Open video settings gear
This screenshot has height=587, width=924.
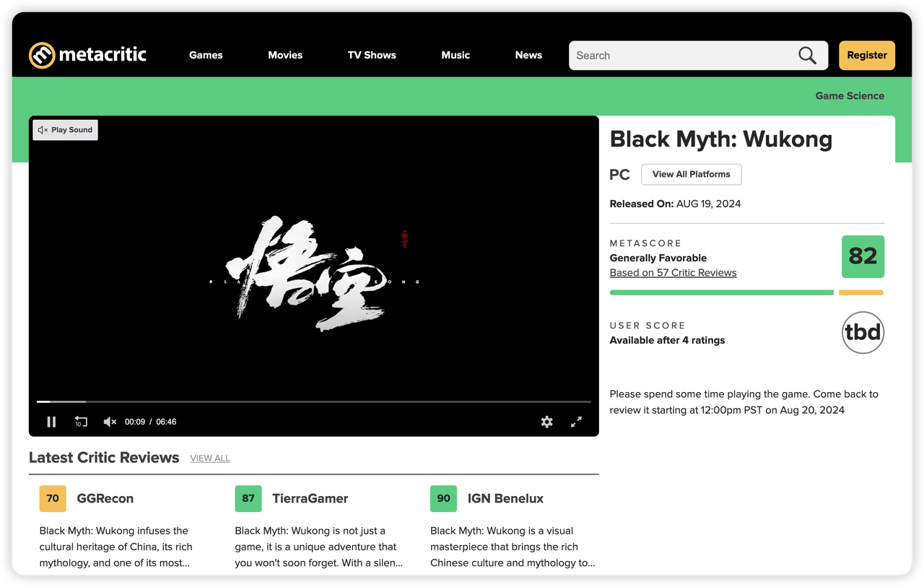pyautogui.click(x=546, y=422)
